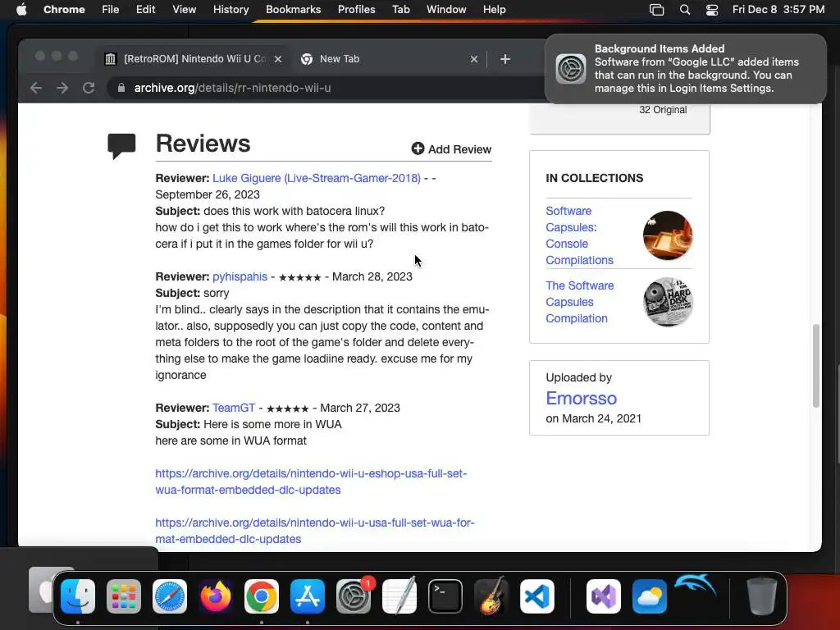
Task: Open the History menu
Action: [x=231, y=10]
